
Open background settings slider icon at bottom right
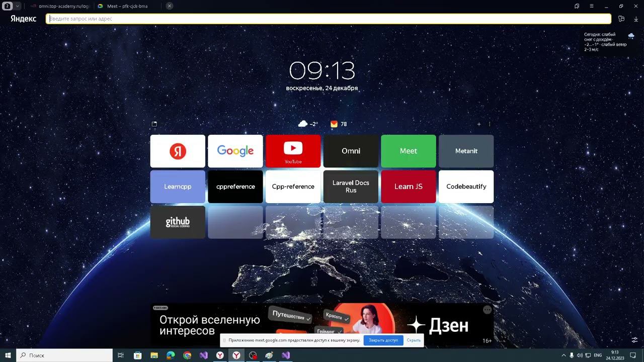pos(634,340)
